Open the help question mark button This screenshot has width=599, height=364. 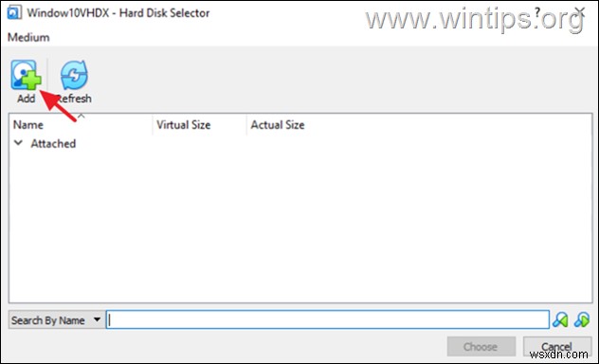pyautogui.click(x=538, y=12)
